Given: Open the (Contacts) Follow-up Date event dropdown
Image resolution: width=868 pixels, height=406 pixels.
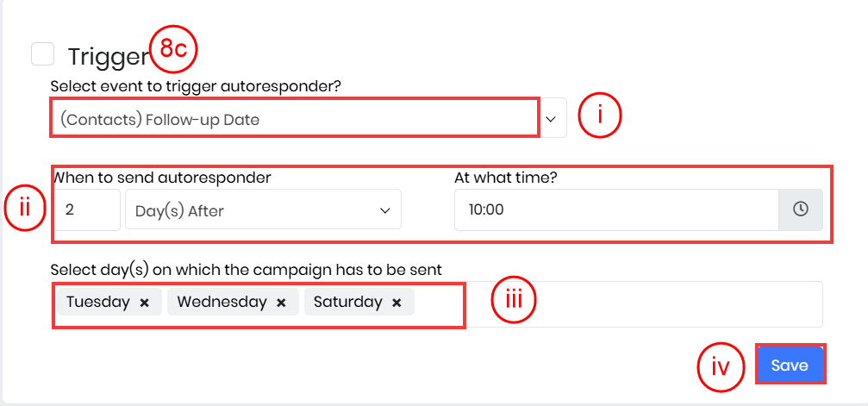Looking at the screenshot, I should point(294,118).
